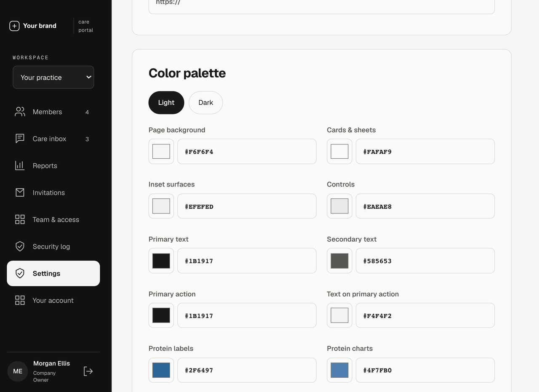This screenshot has width=539, height=392.
Task: Open the Your practice workspace dropdown
Action: [x=53, y=77]
